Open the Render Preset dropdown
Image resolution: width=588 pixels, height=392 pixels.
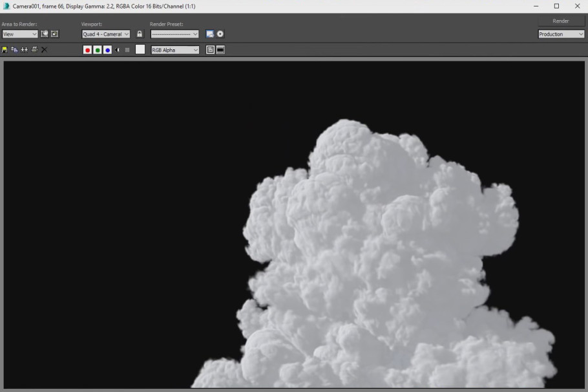coord(174,34)
